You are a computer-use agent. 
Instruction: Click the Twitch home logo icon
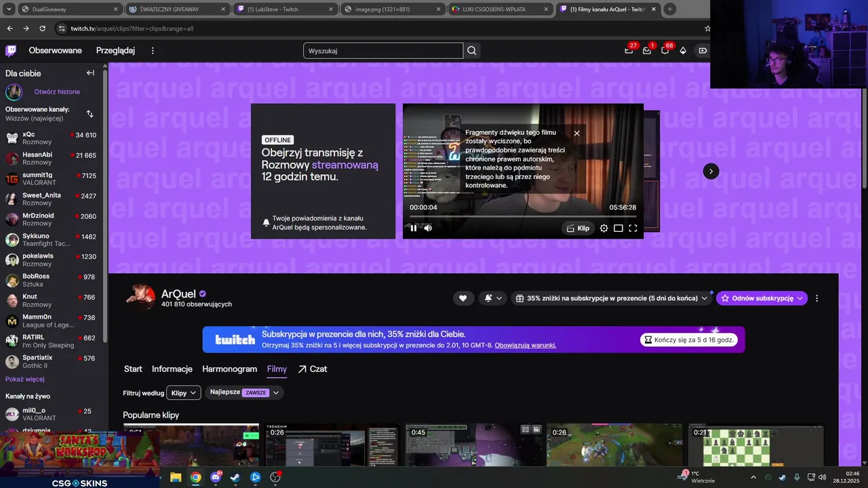tap(11, 51)
